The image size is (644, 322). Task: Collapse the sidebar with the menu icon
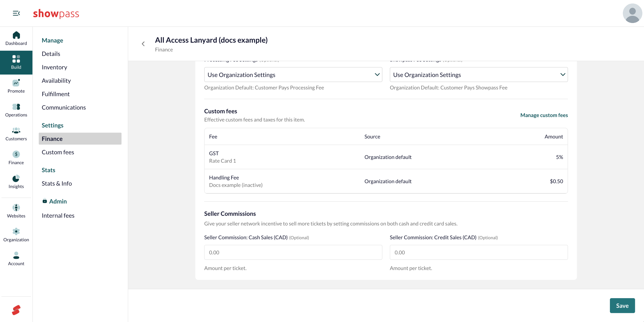click(x=16, y=13)
